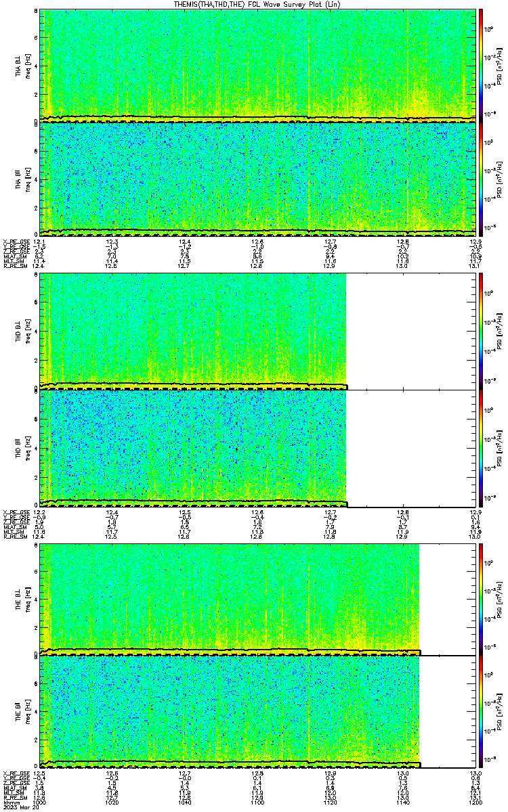Click the '1200' time tick label
Image resolution: width=508 pixels, height=812 pixels.
pos(474,802)
